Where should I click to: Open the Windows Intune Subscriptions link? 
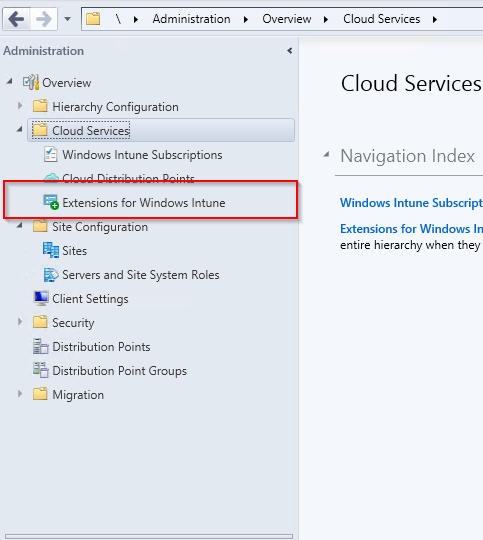click(411, 203)
